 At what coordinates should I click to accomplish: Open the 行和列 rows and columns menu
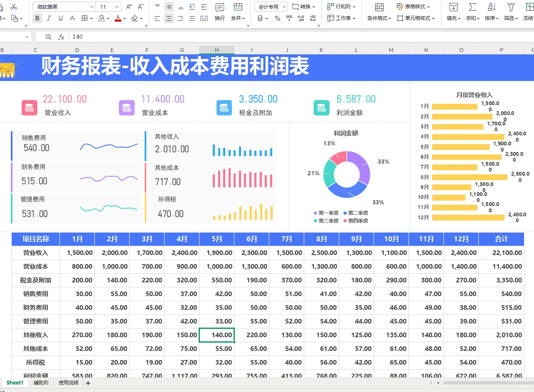[342, 7]
